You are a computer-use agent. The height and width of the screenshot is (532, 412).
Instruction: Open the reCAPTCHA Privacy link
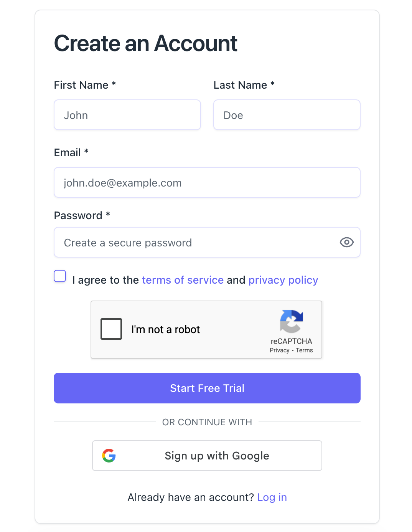(x=279, y=350)
